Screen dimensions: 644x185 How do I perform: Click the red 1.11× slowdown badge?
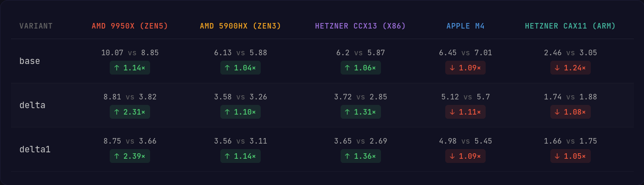tap(465, 112)
